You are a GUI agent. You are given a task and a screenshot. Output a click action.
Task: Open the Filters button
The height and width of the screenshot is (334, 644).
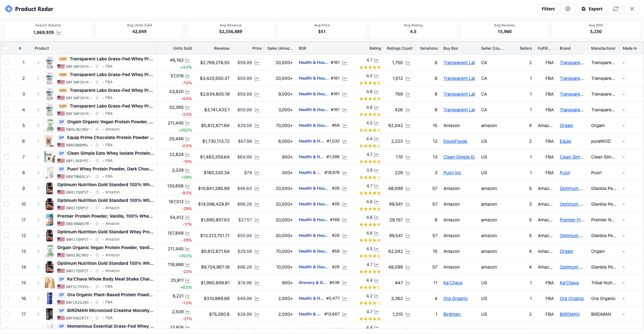tap(548, 9)
